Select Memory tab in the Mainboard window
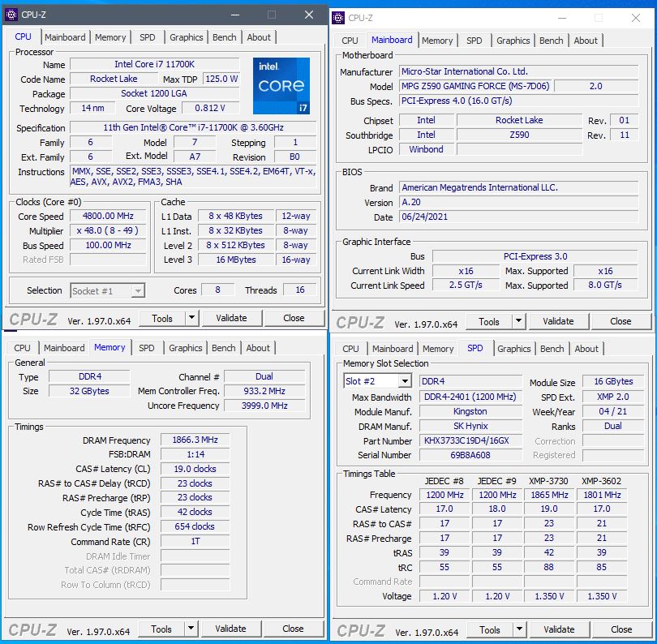The width and height of the screenshot is (657, 644). [x=437, y=41]
